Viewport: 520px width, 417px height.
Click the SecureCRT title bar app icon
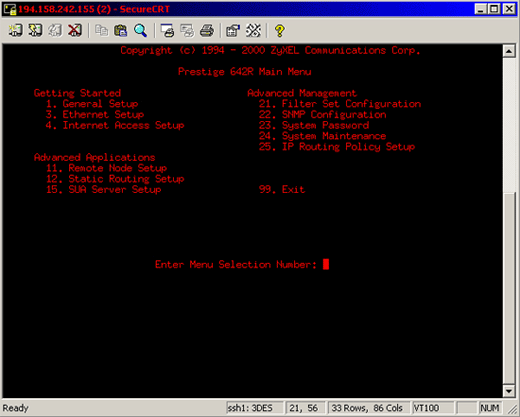click(x=10, y=9)
